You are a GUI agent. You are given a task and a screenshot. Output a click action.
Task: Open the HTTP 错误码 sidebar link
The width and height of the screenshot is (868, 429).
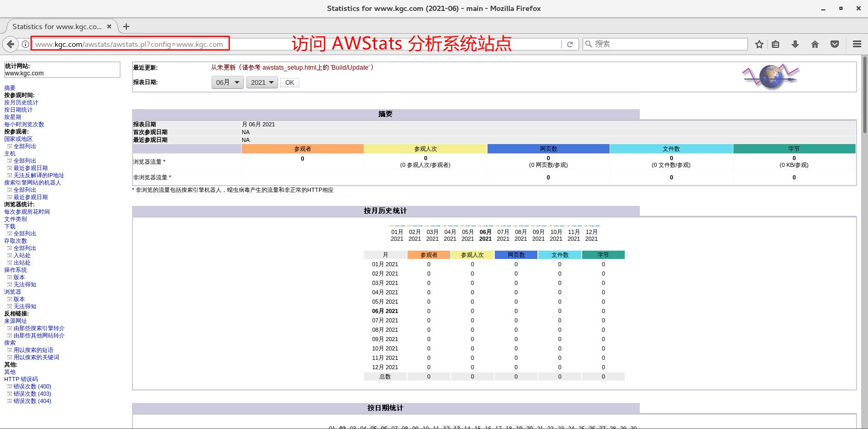pos(21,379)
